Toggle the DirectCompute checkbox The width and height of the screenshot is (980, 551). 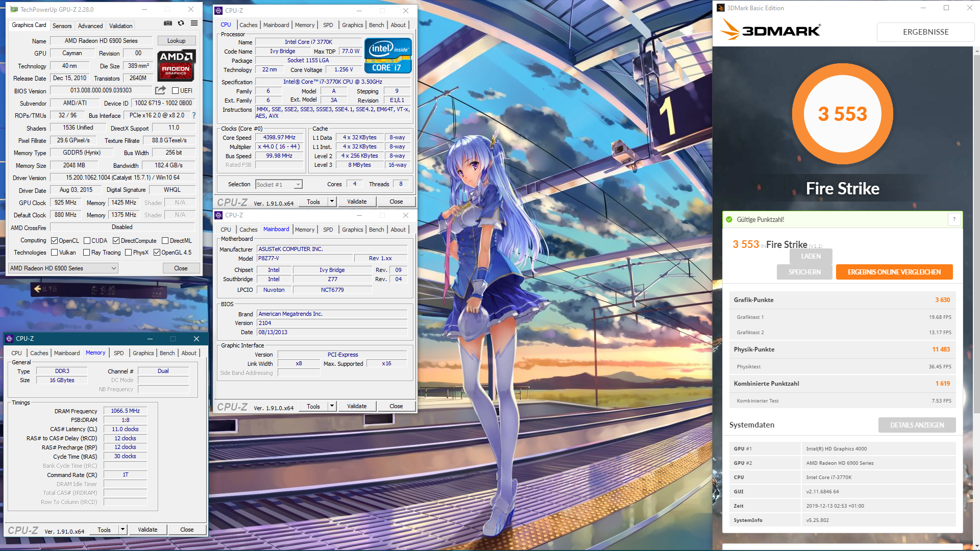point(116,241)
